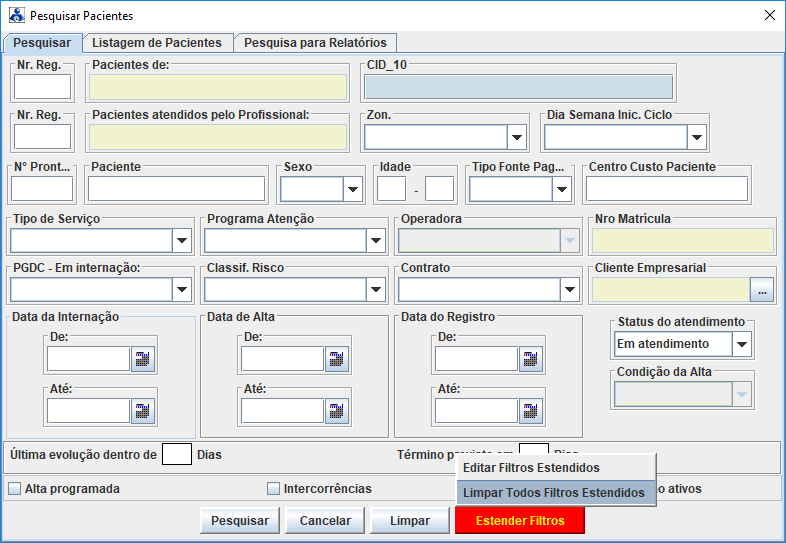Open the PGDC - Em internação dropdown
786x543 pixels.
pyautogui.click(x=182, y=289)
